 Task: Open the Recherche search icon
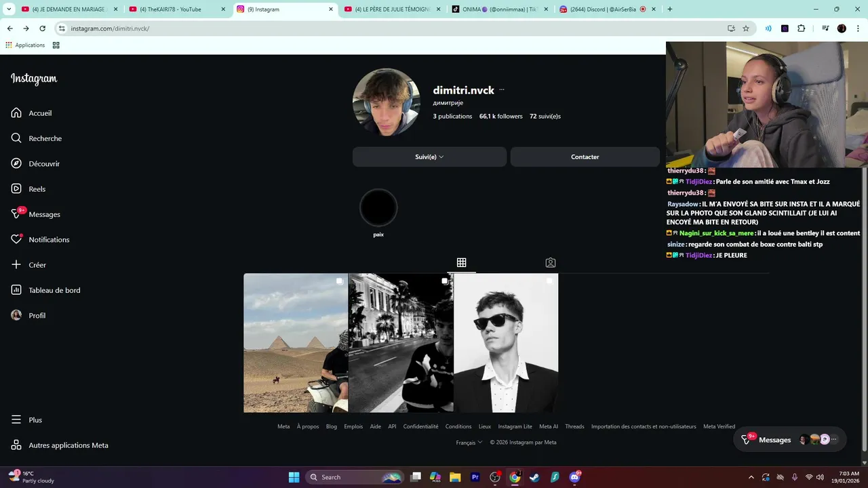pyautogui.click(x=16, y=138)
